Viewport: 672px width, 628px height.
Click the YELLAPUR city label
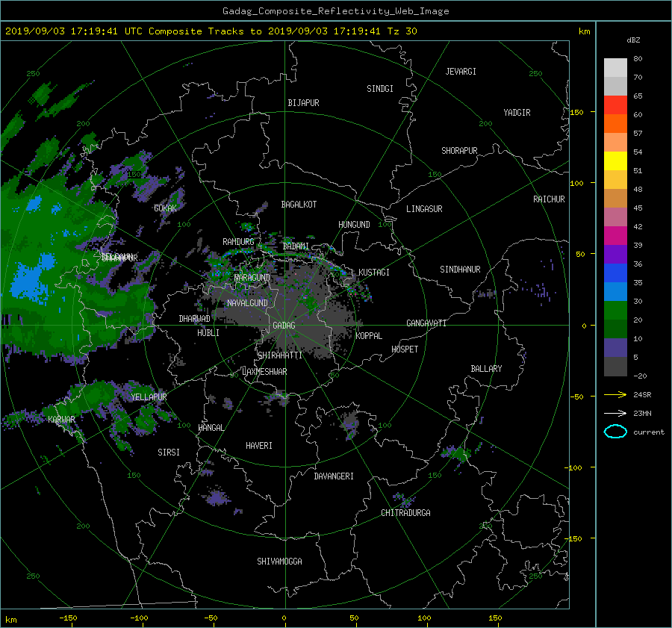(x=149, y=397)
